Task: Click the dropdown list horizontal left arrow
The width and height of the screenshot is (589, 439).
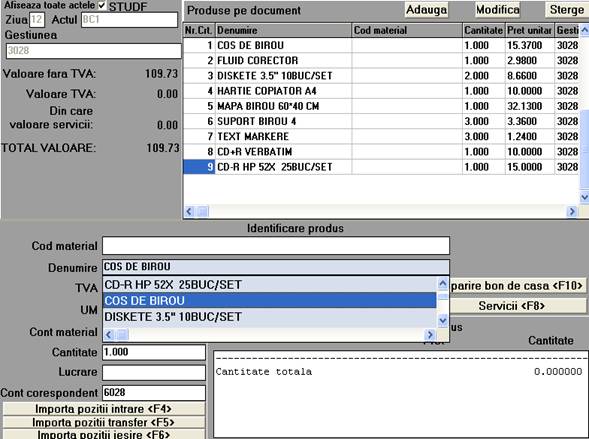Action: (109, 334)
